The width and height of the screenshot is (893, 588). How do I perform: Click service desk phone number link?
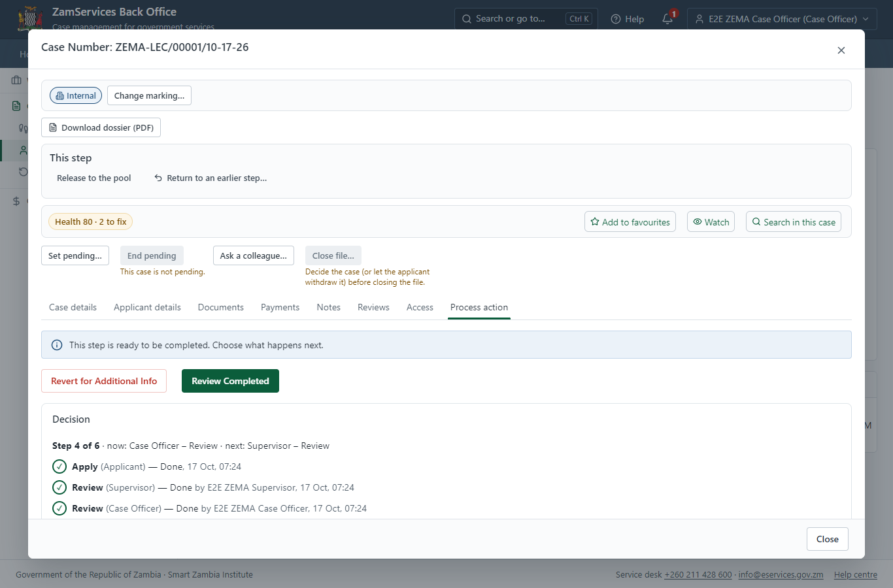tap(698, 575)
